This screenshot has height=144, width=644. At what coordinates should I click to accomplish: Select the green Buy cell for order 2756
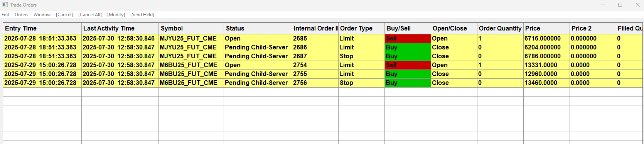408,83
